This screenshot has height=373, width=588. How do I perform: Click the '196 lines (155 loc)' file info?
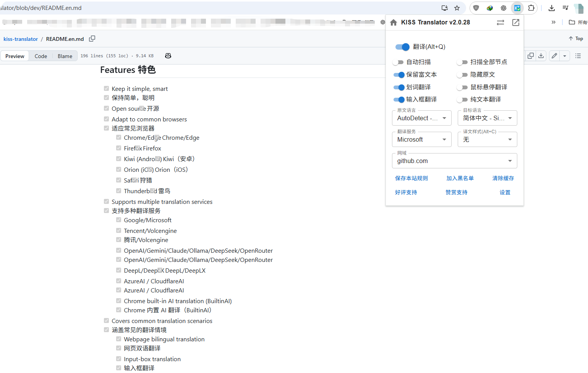click(117, 56)
